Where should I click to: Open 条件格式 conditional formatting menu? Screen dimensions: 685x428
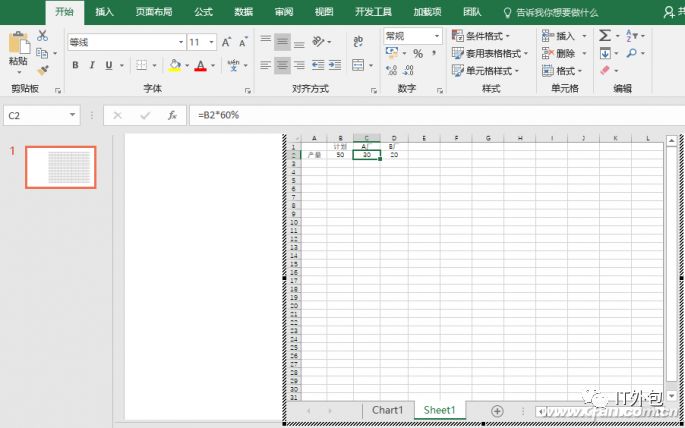click(481, 36)
